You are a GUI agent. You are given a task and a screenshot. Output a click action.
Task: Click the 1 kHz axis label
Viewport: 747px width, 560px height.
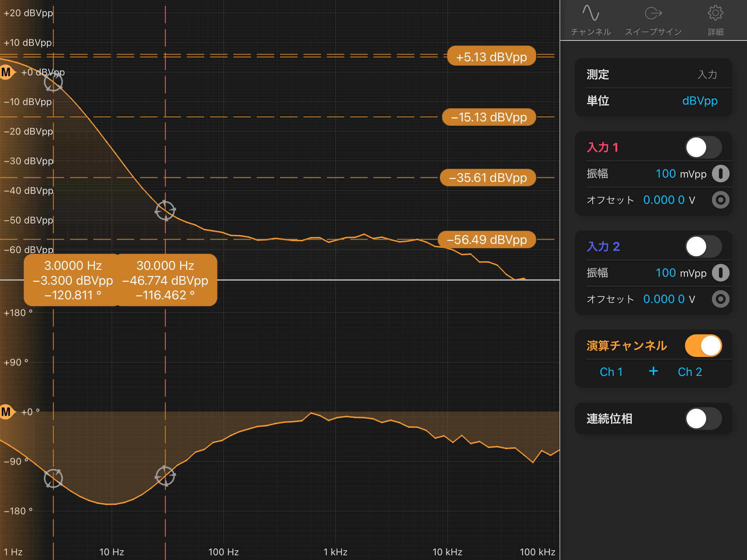[x=335, y=552]
